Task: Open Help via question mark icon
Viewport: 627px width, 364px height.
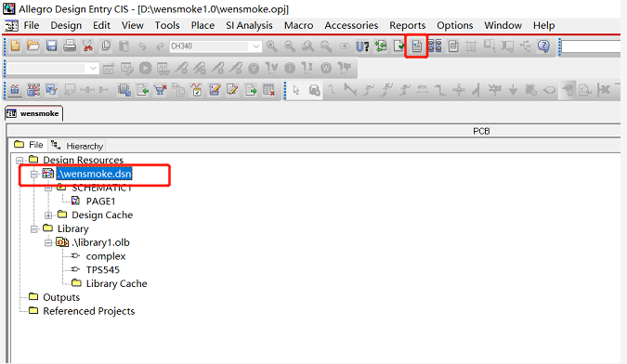Action: [543, 45]
